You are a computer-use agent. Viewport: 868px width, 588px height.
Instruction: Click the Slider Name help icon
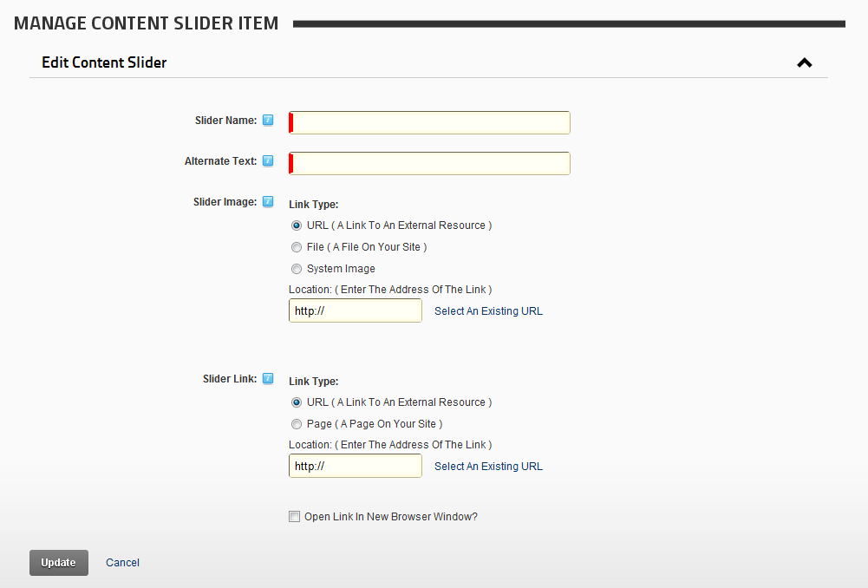pos(268,121)
